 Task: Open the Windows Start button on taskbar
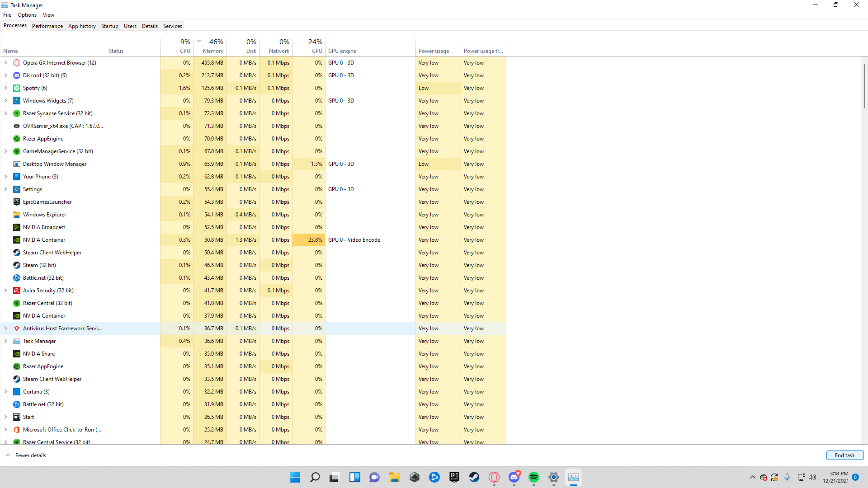point(295,477)
